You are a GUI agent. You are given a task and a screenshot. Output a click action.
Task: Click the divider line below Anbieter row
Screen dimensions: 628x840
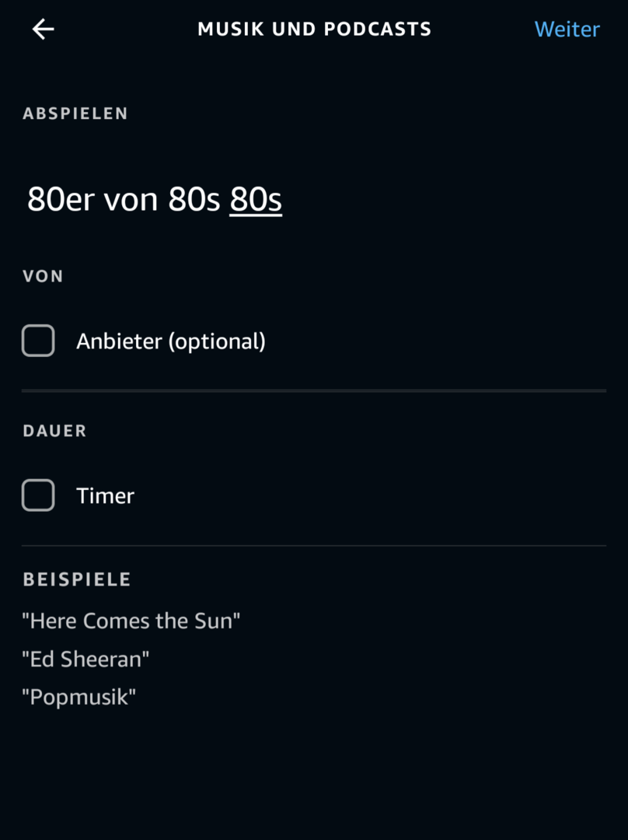coord(314,390)
